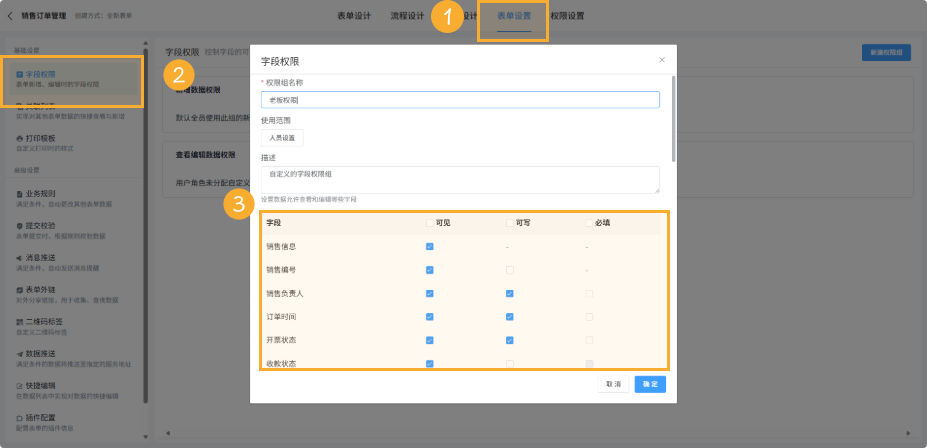Click the 打印模板 printer icon
927x448 pixels.
pos(20,138)
